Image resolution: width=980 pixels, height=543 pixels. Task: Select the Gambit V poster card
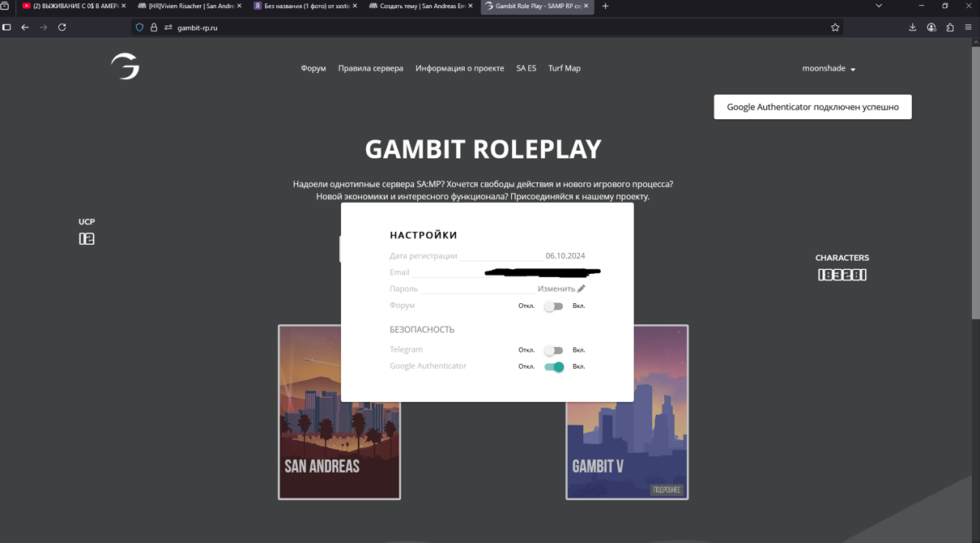(x=627, y=413)
